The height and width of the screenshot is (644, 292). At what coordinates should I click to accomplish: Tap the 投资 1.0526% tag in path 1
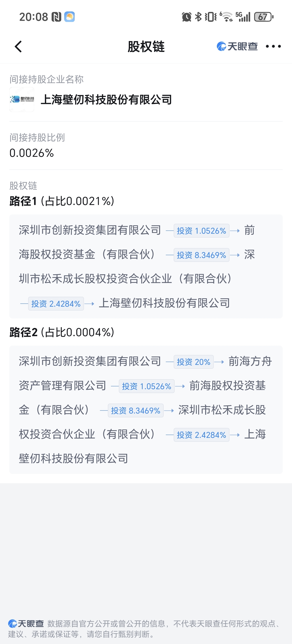tap(201, 230)
